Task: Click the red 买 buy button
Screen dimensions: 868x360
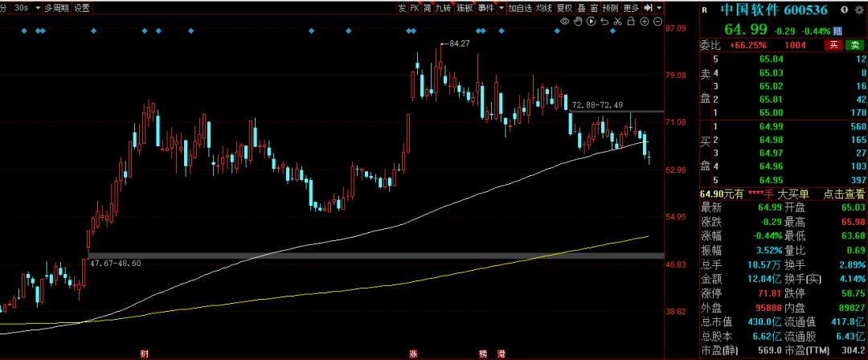Action: [x=834, y=45]
